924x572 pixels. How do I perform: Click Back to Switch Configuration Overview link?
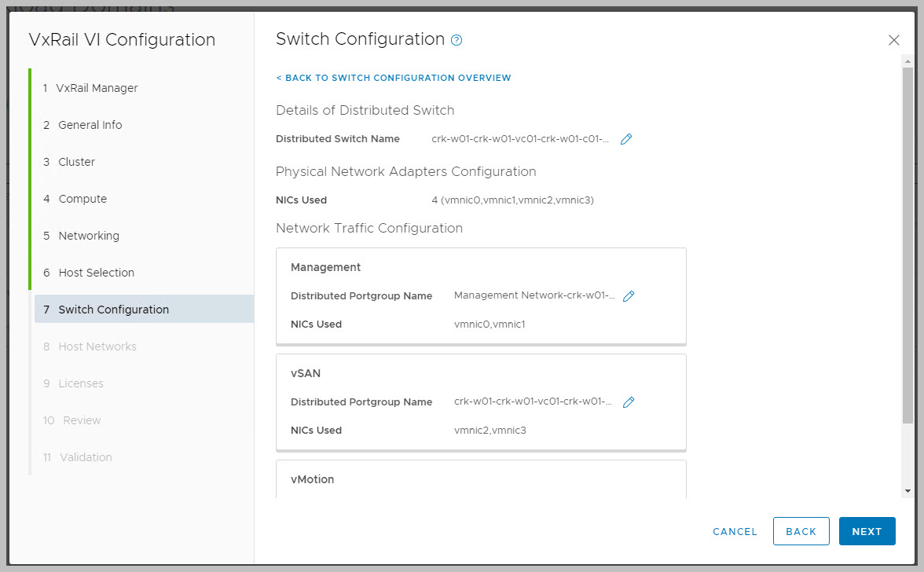coord(394,78)
